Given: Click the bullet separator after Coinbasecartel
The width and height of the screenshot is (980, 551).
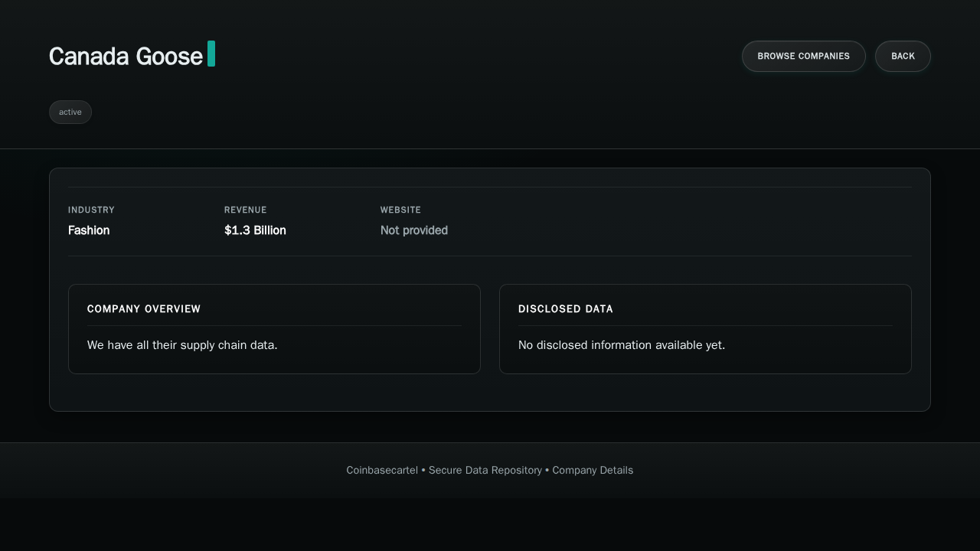Looking at the screenshot, I should point(423,470).
